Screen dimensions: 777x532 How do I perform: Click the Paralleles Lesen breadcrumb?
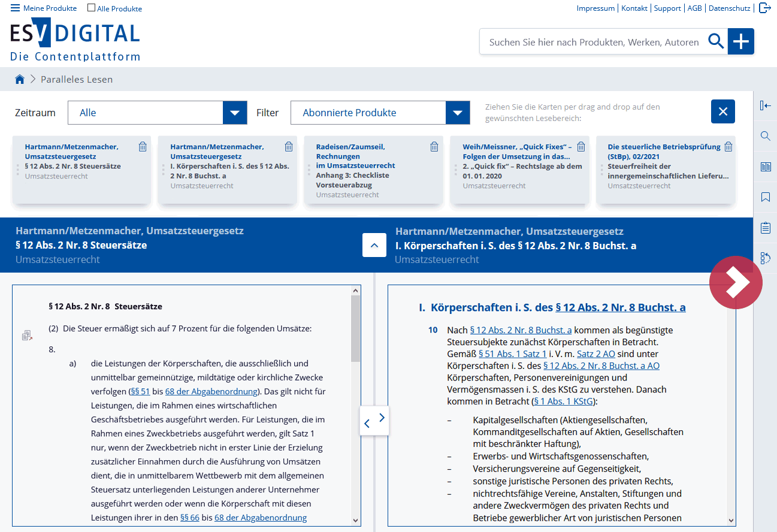click(x=77, y=79)
